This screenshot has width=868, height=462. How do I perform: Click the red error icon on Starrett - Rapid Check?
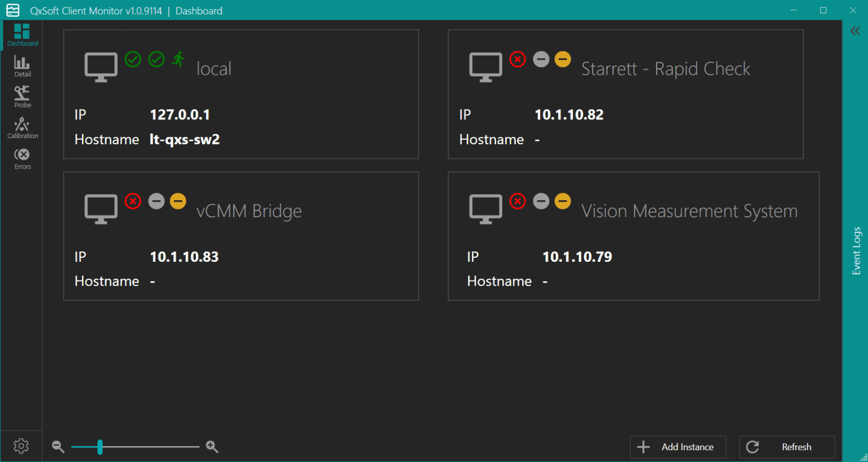click(x=517, y=59)
